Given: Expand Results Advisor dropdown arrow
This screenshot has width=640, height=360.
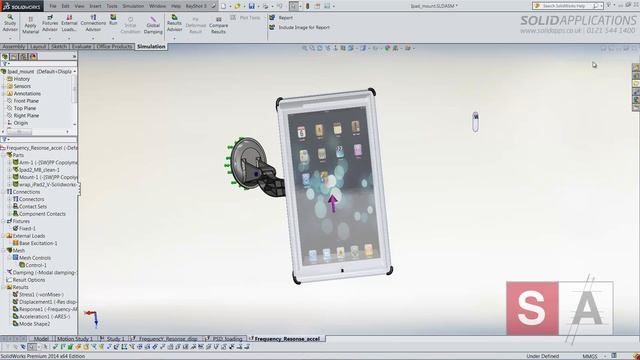Looking at the screenshot, I should (174, 38).
